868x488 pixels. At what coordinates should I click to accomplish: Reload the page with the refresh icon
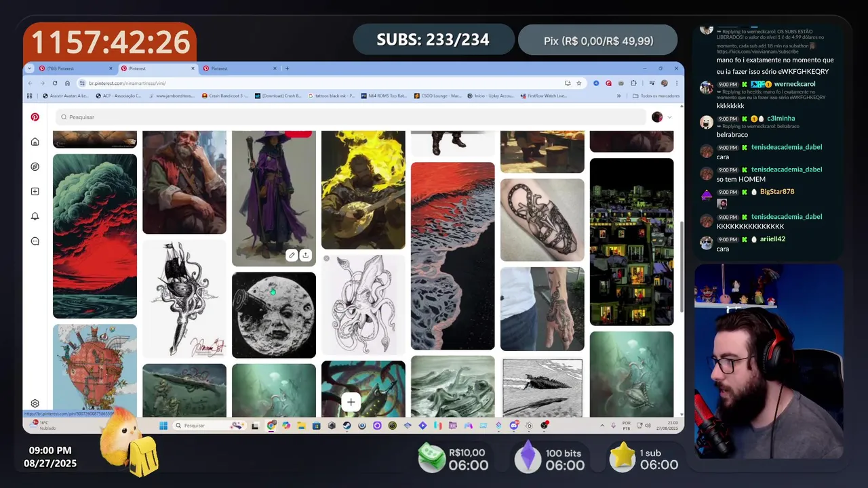tap(56, 83)
